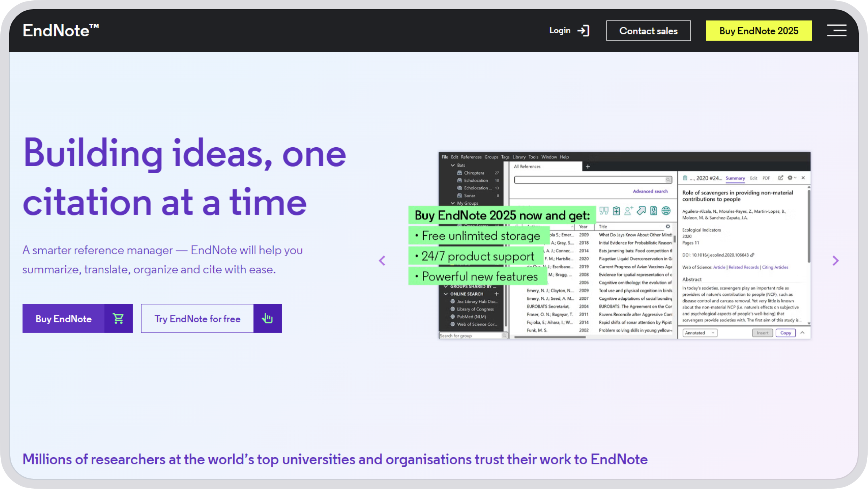Collapse the Bats group set
This screenshot has width=868, height=489.
pyautogui.click(x=453, y=165)
